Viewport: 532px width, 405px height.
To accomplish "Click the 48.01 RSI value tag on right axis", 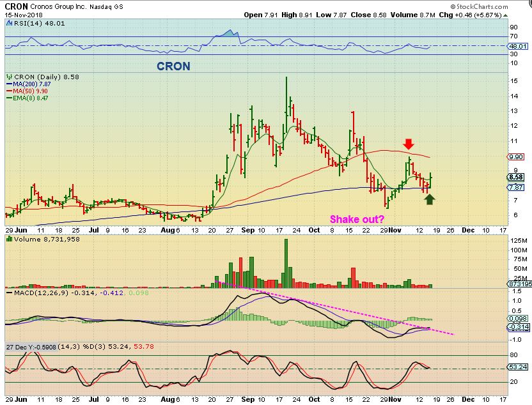I will click(x=518, y=47).
